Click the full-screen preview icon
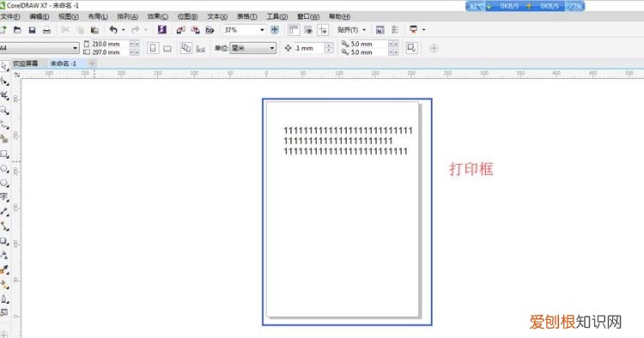Image resolution: width=644 pixels, height=338 pixels. coord(275,30)
